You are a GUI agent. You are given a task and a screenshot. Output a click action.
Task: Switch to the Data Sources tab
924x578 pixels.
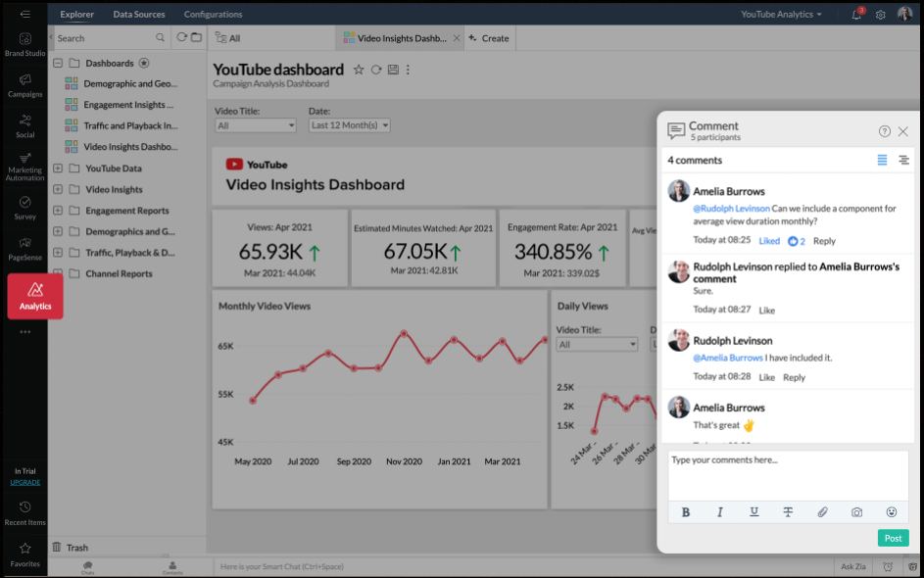(x=139, y=14)
